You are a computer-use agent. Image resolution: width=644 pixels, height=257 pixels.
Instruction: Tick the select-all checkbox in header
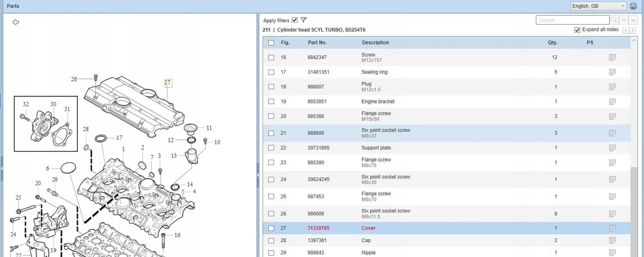pyautogui.click(x=271, y=43)
